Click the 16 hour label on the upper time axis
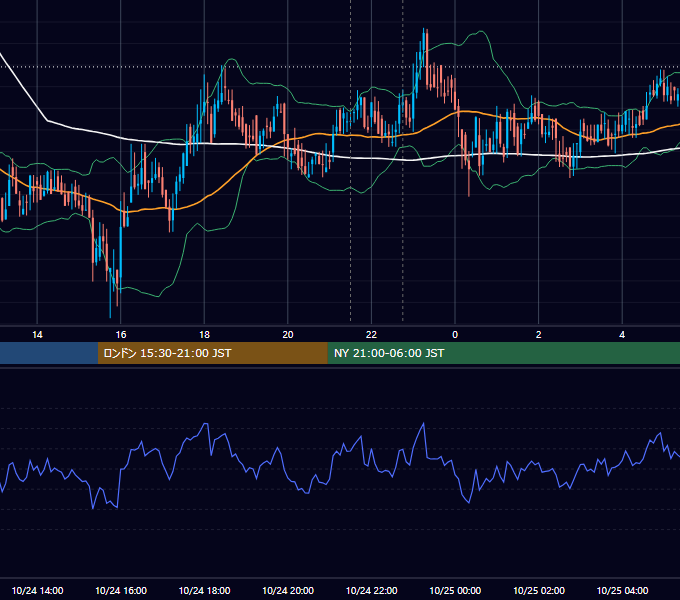680x600 pixels. 121,335
